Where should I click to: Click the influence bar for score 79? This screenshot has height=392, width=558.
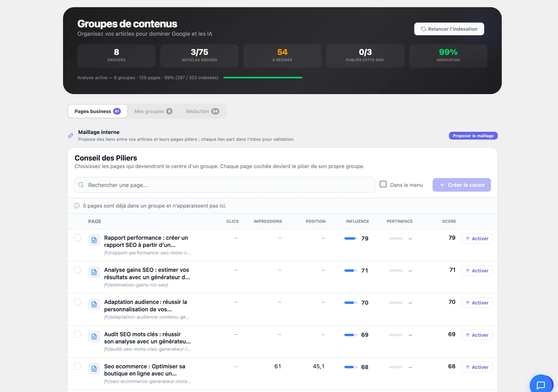coord(351,238)
